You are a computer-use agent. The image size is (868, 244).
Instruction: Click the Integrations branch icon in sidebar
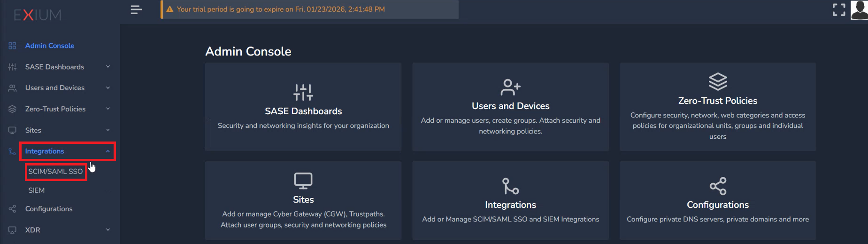tap(12, 151)
